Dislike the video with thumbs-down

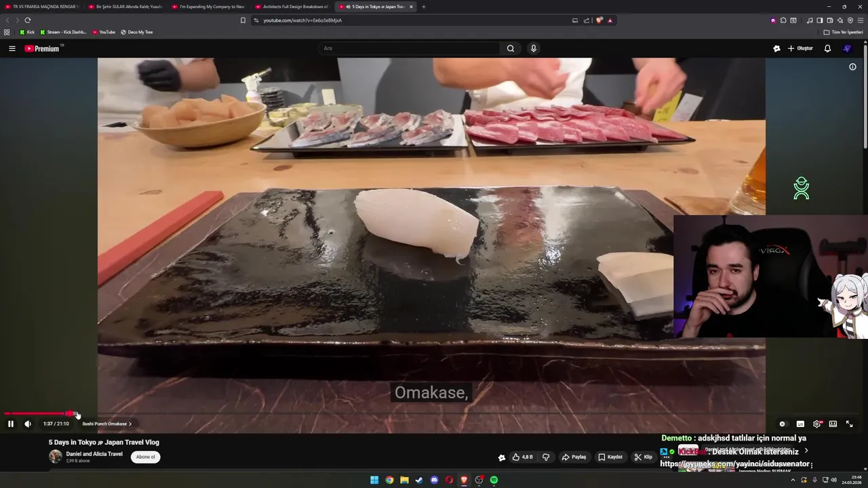546,457
